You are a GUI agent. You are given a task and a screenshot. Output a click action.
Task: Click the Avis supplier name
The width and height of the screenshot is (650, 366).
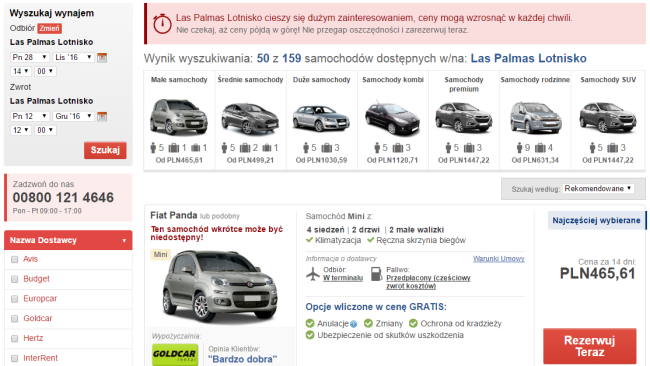[30, 259]
